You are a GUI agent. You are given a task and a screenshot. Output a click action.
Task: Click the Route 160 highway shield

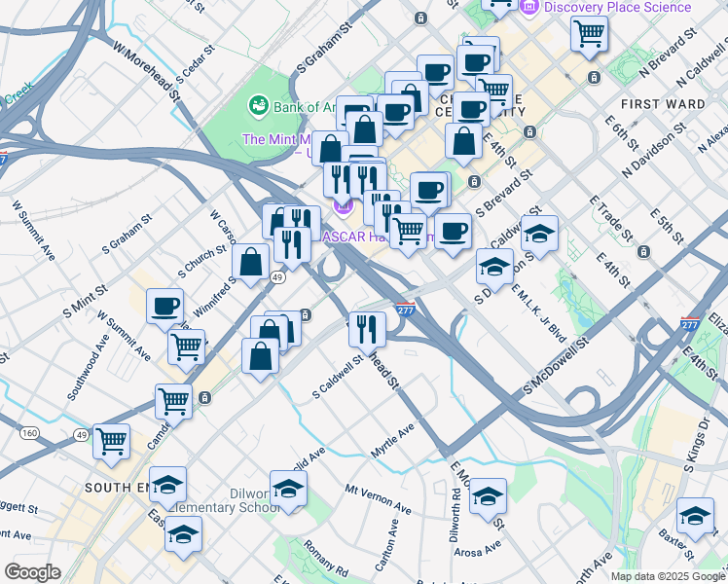(29, 433)
